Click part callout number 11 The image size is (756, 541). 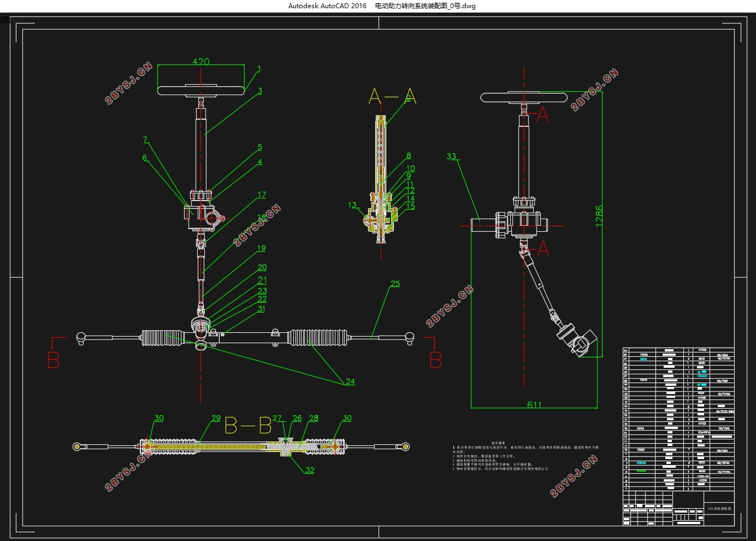(410, 184)
